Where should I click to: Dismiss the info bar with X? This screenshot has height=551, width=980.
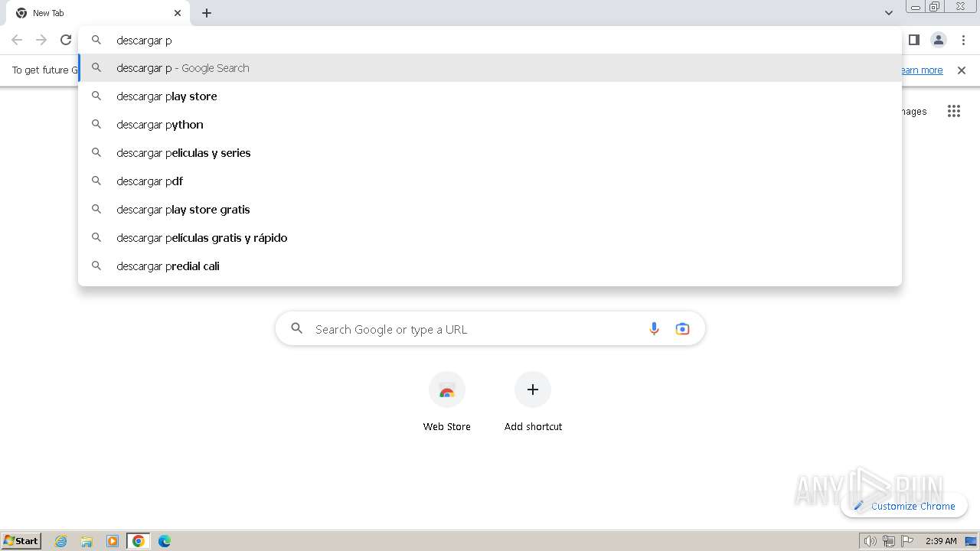[x=962, y=70]
